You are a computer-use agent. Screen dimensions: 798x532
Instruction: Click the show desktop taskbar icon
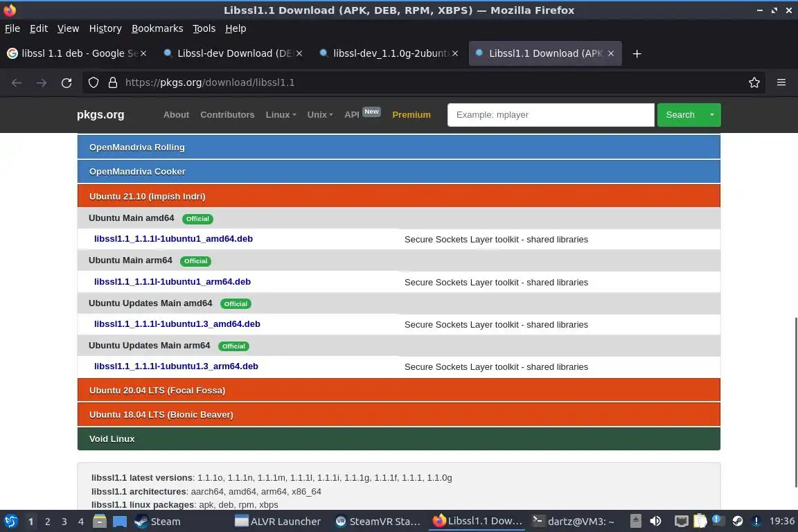click(x=120, y=522)
